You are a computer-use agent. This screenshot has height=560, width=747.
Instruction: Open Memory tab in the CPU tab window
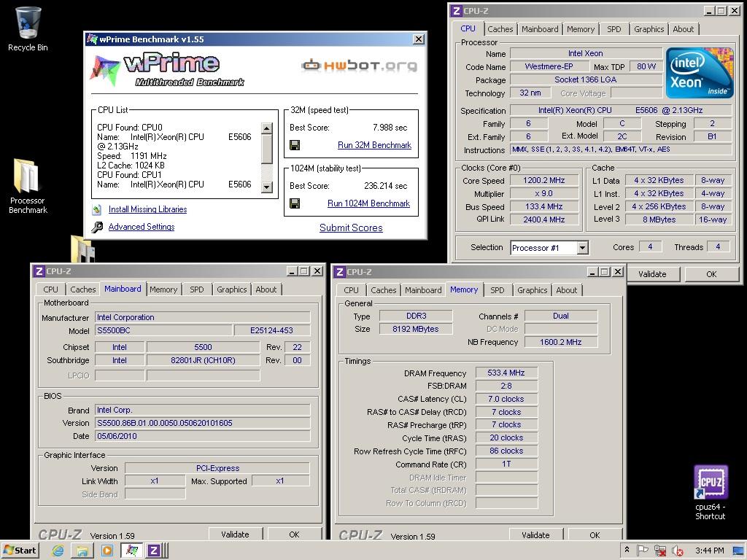click(x=580, y=29)
